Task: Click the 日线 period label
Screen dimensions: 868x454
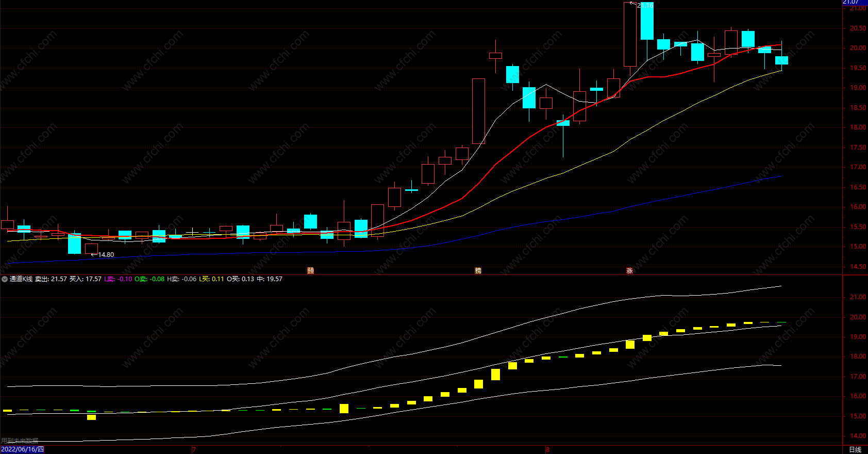Action: tap(855, 449)
